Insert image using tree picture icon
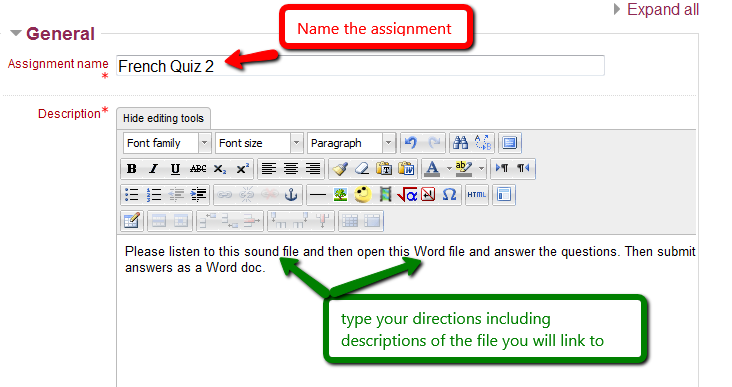Image resolution: width=732 pixels, height=387 pixels. click(x=340, y=195)
